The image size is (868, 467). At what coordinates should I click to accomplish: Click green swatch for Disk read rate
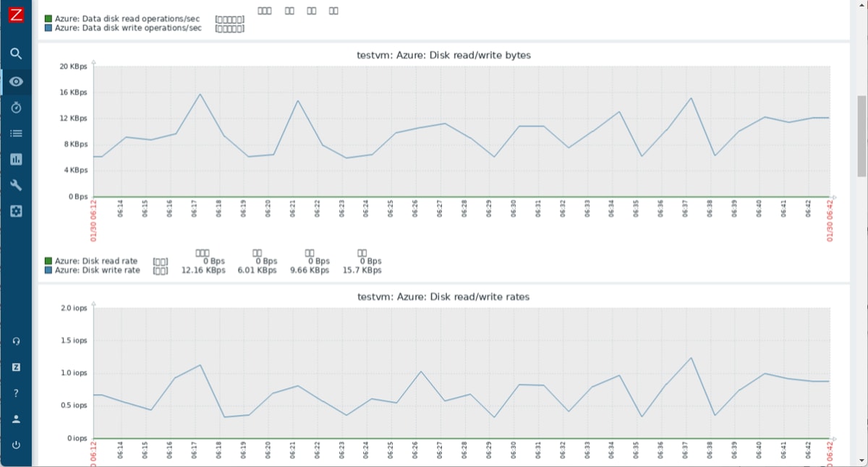48,261
